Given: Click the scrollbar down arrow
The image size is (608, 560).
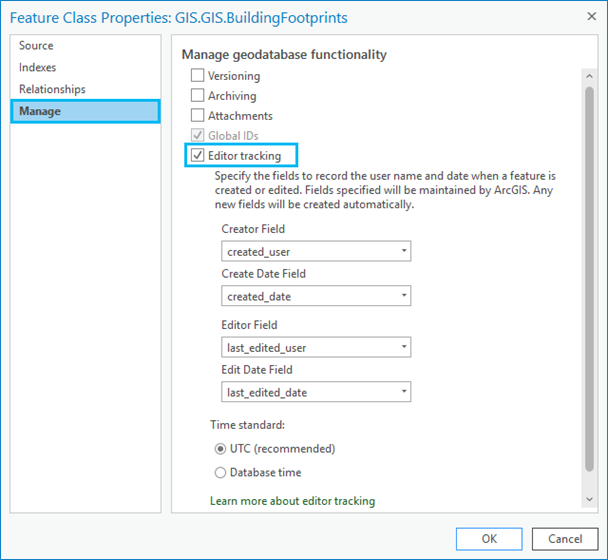Looking at the screenshot, I should [x=588, y=499].
